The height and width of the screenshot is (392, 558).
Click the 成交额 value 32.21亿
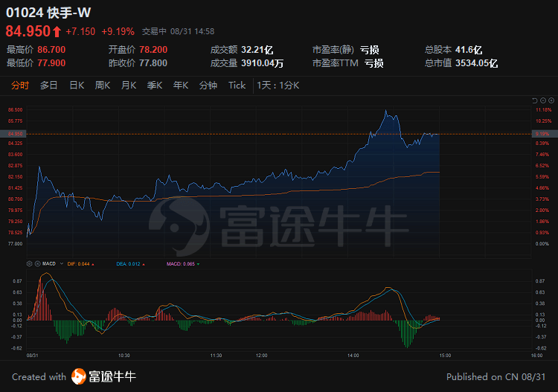[x=257, y=50]
